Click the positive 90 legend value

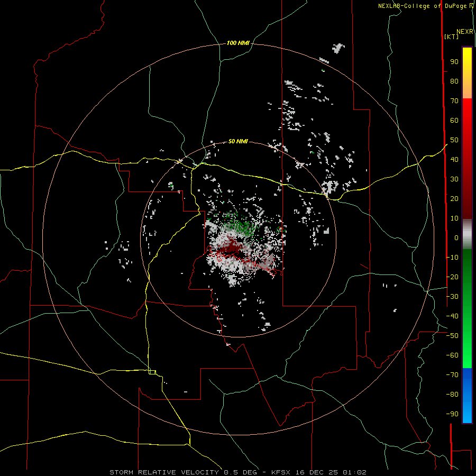click(x=454, y=62)
